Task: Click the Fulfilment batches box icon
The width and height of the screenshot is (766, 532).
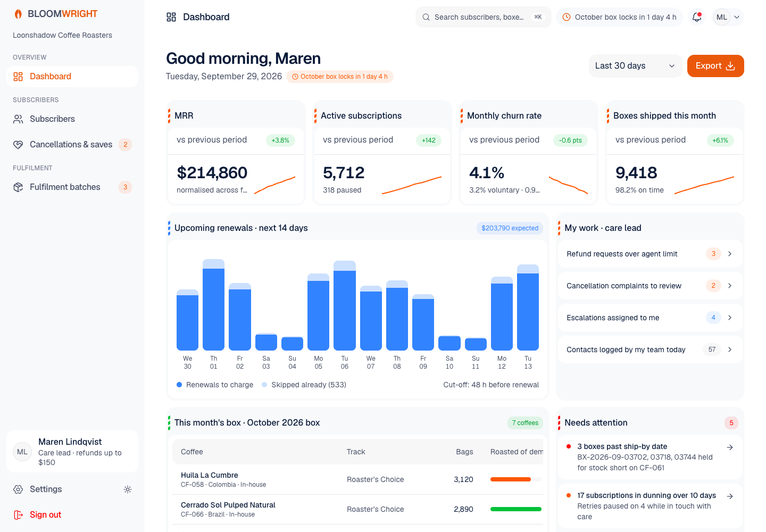Action: tap(18, 187)
